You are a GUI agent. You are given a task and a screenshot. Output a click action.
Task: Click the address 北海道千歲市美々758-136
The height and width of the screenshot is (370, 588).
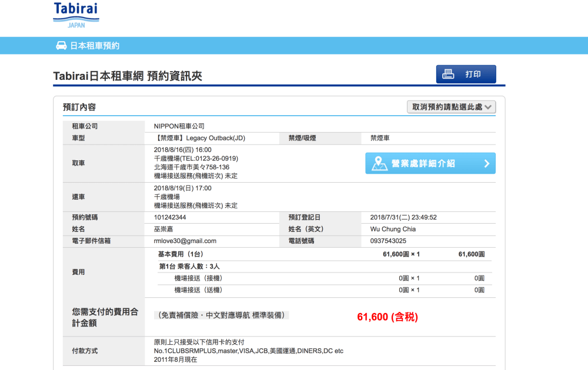tap(191, 167)
